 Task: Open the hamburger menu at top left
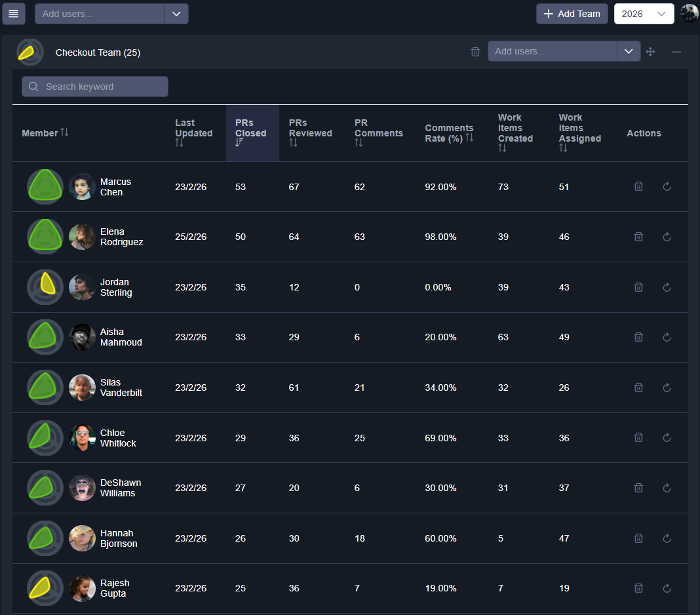pyautogui.click(x=14, y=13)
